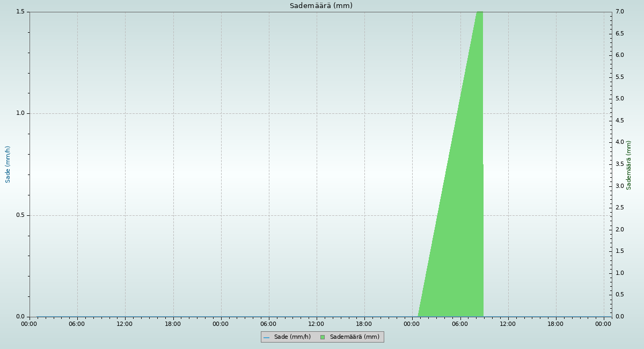Click the 0.5 label on the left axis
This screenshot has width=644, height=349.
(x=20, y=215)
